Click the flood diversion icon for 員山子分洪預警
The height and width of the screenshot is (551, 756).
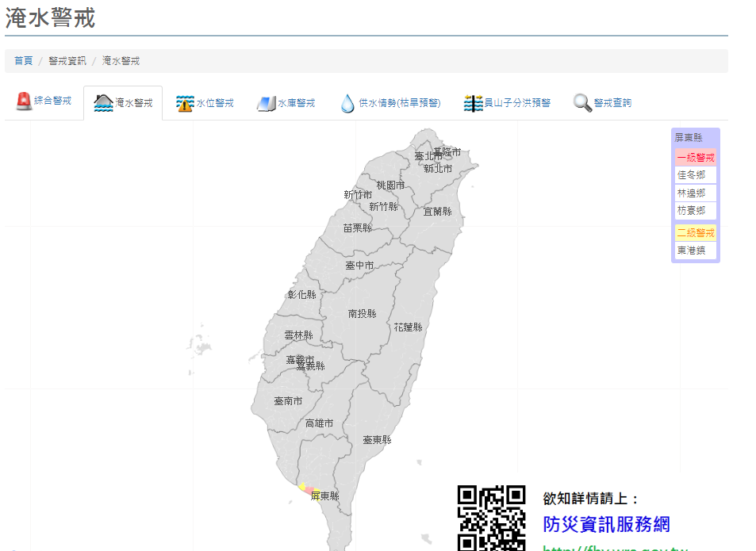pyautogui.click(x=473, y=103)
